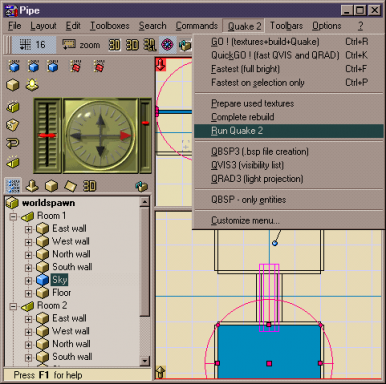
Task: Click the grid size 16 toolbar button
Action: tap(33, 45)
